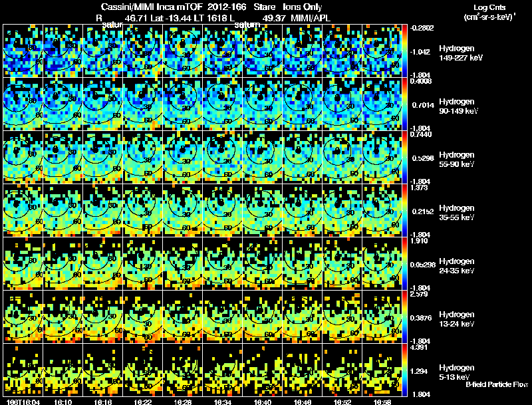Click the 16:40 time axis label
The height and width of the screenshot is (405, 532).
tap(263, 402)
